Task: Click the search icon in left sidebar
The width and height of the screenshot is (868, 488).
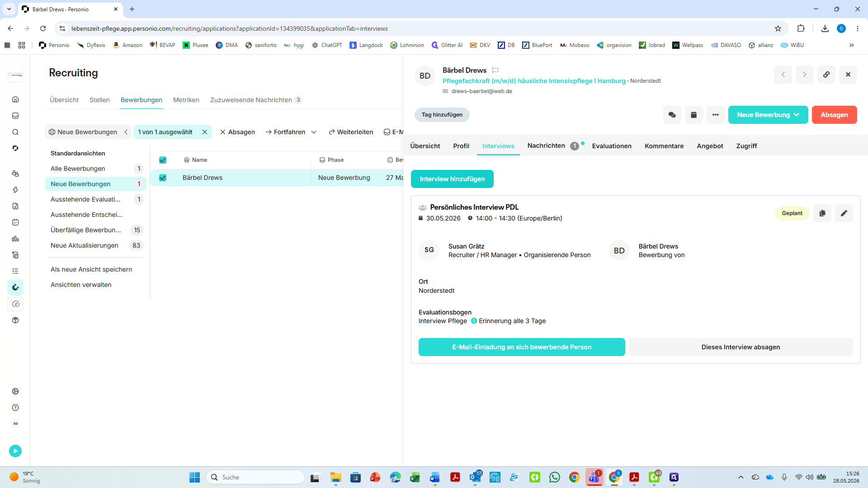Action: click(x=15, y=132)
